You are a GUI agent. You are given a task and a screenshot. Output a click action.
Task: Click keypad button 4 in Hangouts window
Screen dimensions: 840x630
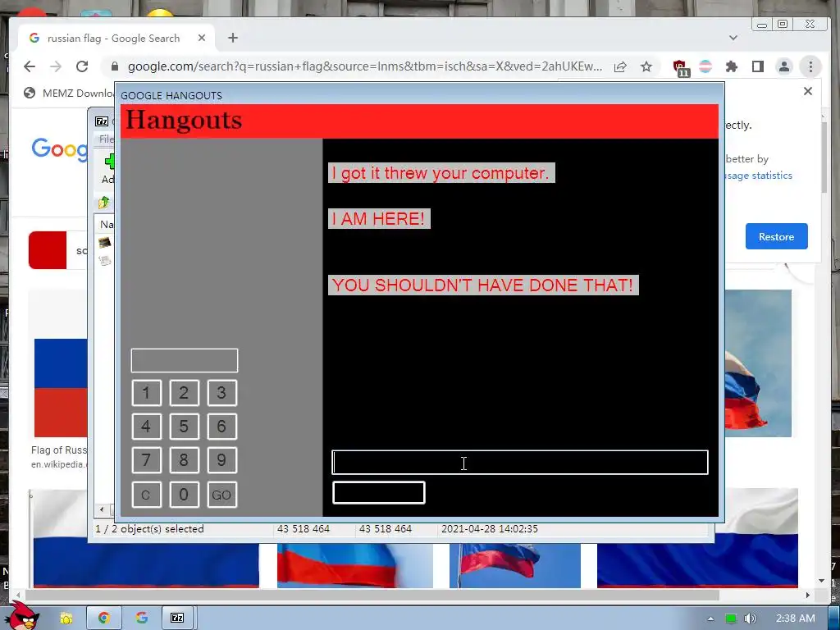click(x=146, y=427)
